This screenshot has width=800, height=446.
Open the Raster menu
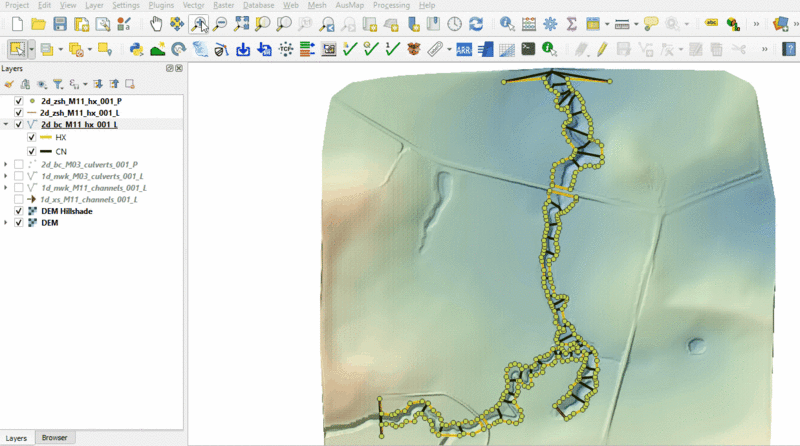point(223,5)
